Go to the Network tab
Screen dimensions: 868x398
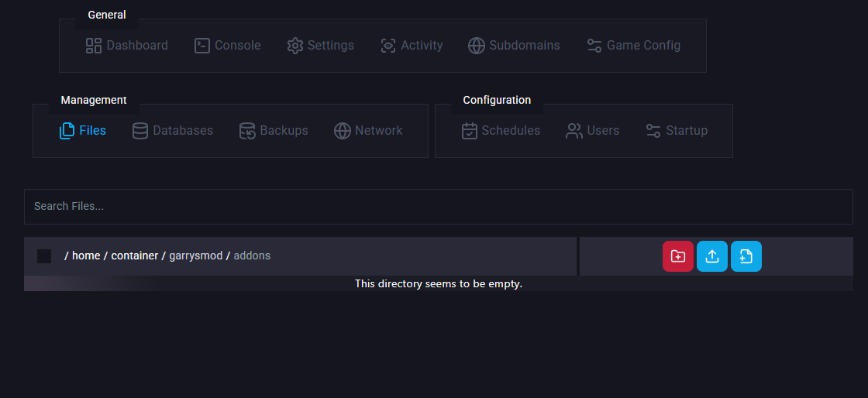[x=368, y=131]
